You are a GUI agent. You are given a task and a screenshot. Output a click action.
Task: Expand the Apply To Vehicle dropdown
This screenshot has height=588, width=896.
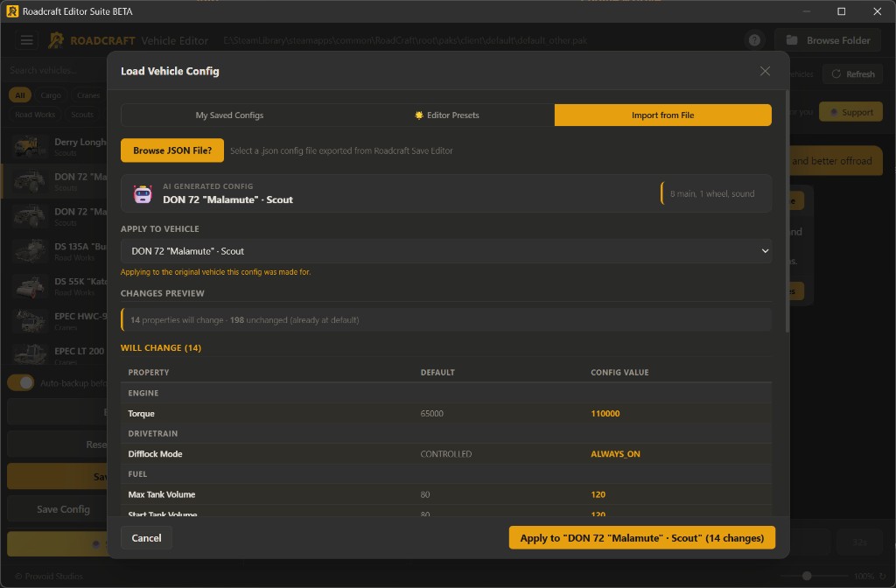coord(445,251)
